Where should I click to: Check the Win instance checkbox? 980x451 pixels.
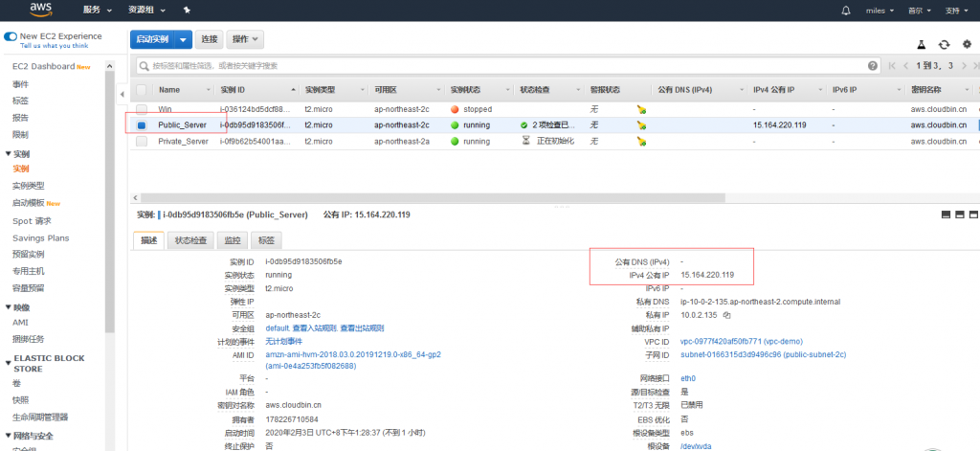[142, 109]
